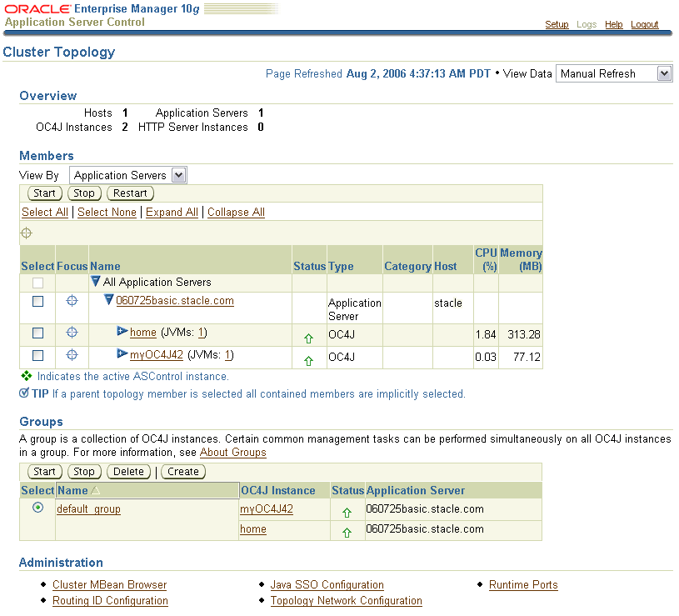
Task: Click the Cluster Topology page heading
Action: point(59,52)
